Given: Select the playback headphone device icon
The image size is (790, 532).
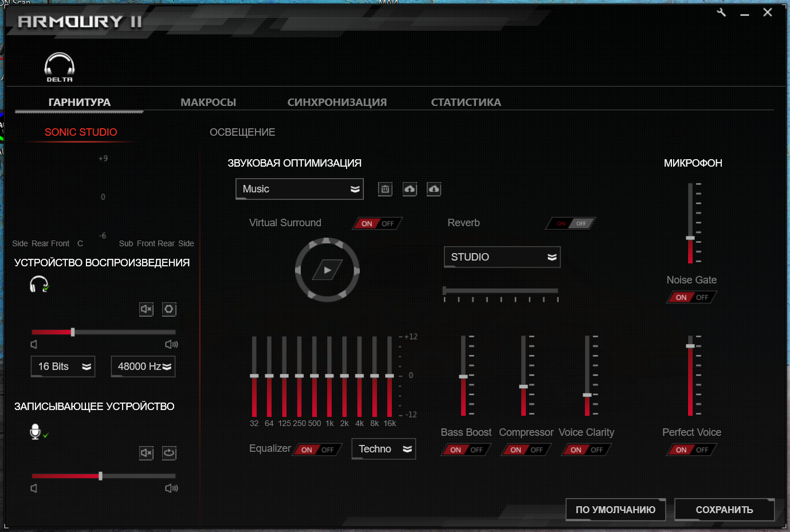Looking at the screenshot, I should 39,284.
